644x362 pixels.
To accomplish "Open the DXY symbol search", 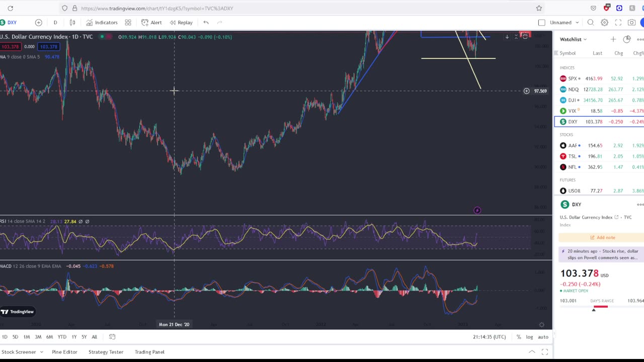I will (x=9, y=22).
